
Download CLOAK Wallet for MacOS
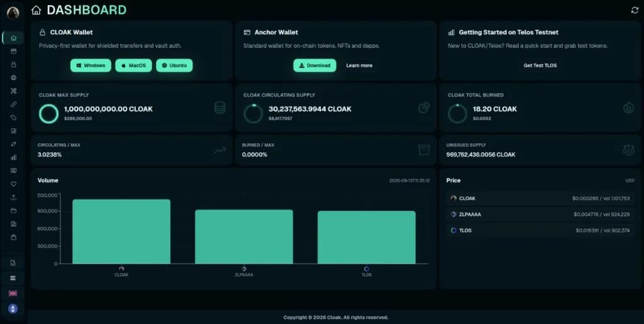pyautogui.click(x=133, y=65)
